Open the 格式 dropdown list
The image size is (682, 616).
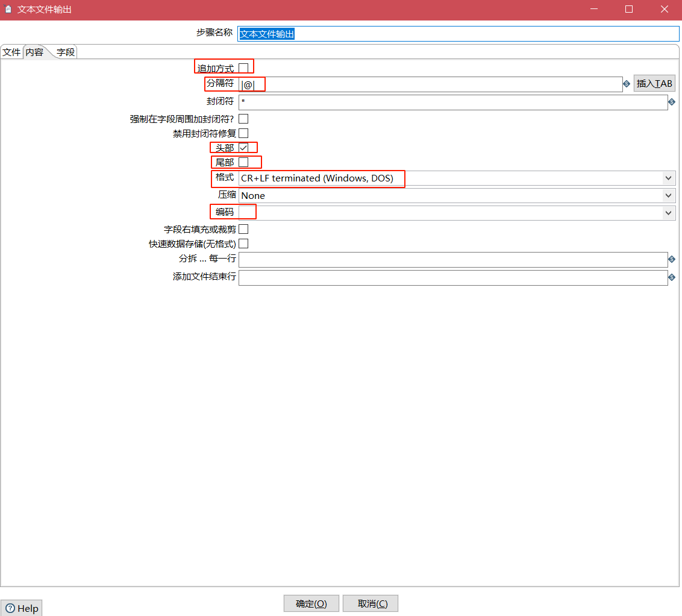tap(668, 178)
